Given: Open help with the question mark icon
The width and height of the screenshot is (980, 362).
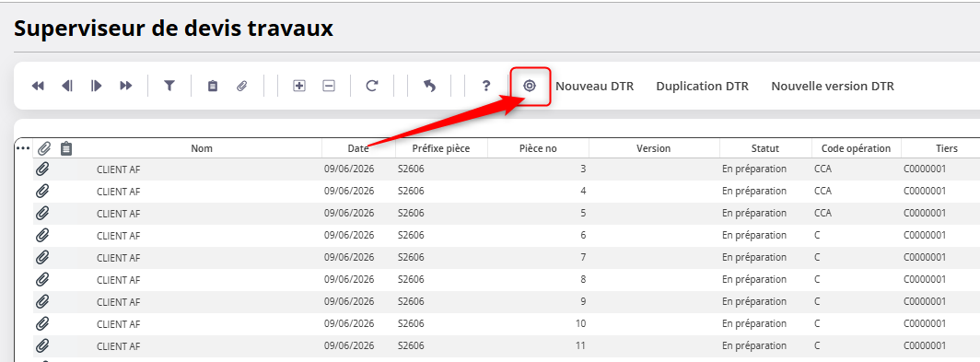Looking at the screenshot, I should (x=486, y=87).
